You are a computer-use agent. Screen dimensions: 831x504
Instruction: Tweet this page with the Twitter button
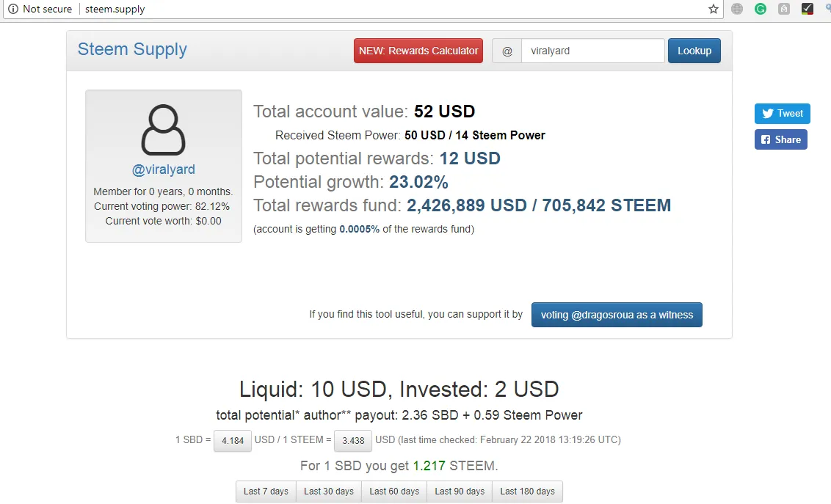783,113
